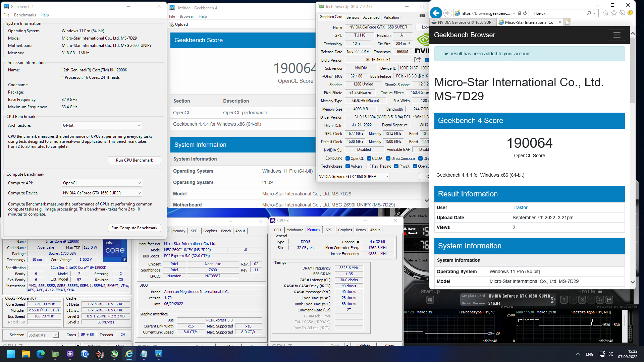This screenshot has width=644, height=362.
Task: Select Afterburner profile slot 5
Action: click(600, 300)
